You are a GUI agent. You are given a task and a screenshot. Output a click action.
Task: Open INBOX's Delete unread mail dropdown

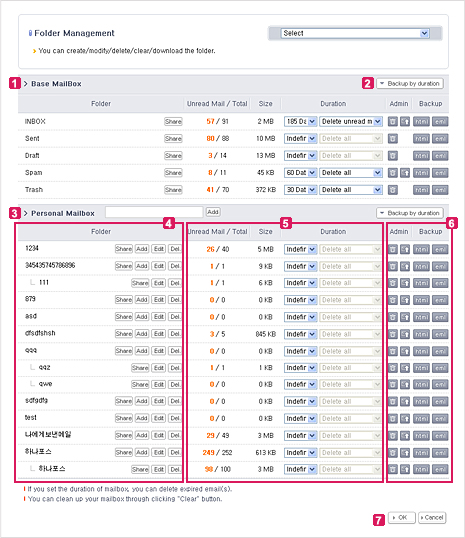[351, 121]
